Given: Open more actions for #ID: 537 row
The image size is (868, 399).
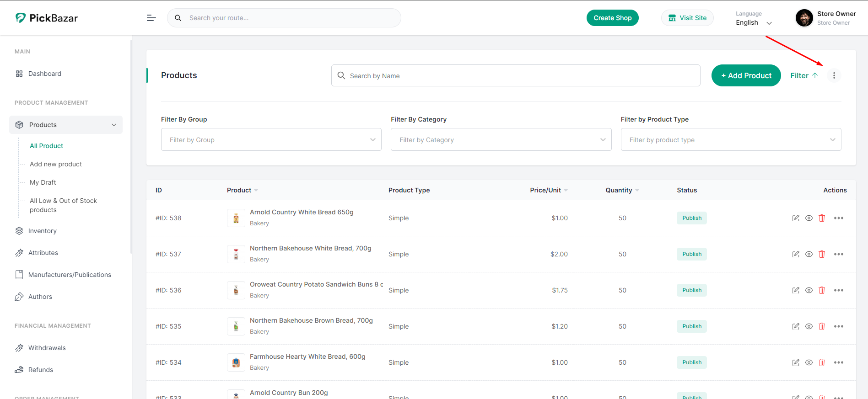Looking at the screenshot, I should 838,254.
